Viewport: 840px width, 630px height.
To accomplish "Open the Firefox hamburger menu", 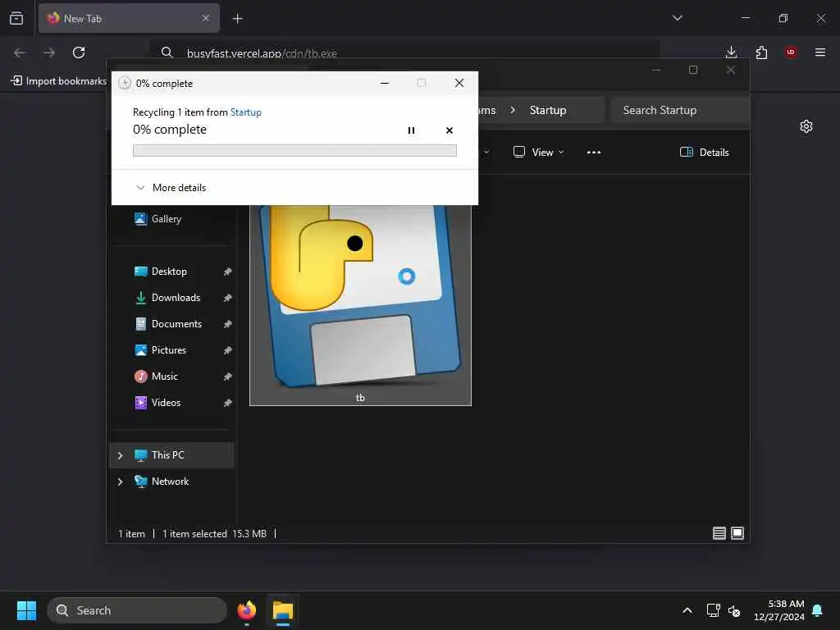I will click(x=819, y=52).
